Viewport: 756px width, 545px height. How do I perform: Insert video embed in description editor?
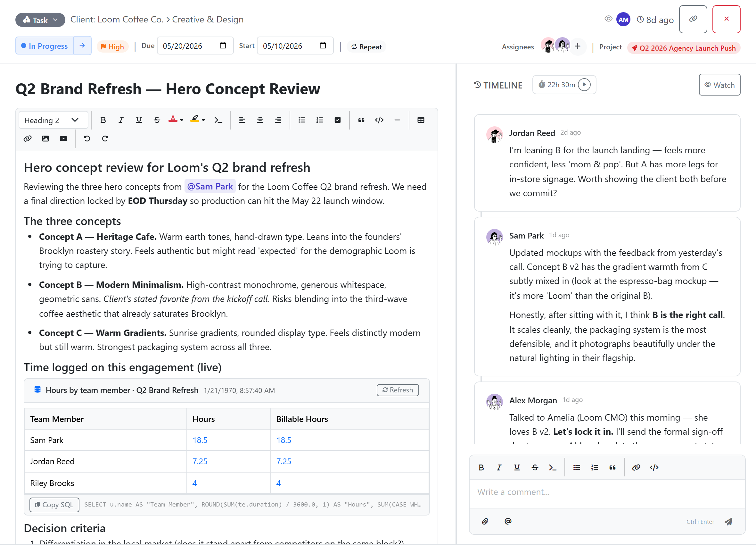(x=63, y=138)
